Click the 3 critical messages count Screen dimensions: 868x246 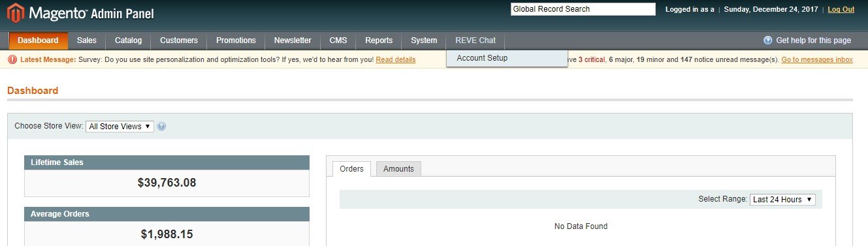(x=593, y=59)
